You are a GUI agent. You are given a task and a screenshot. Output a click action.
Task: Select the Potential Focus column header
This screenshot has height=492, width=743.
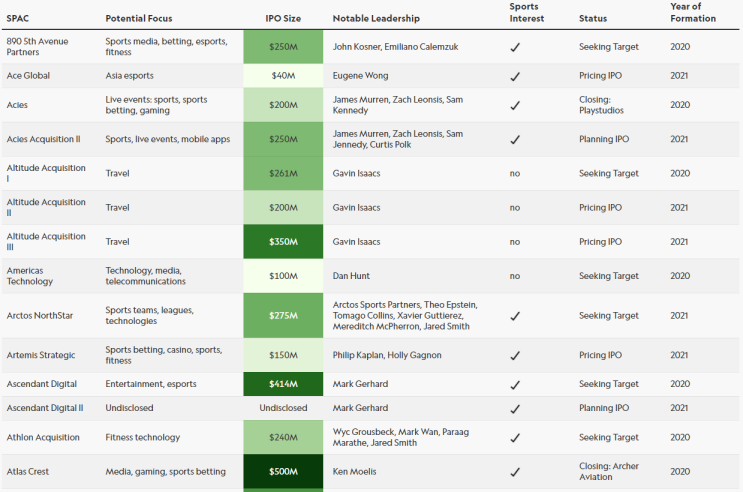pyautogui.click(x=141, y=19)
